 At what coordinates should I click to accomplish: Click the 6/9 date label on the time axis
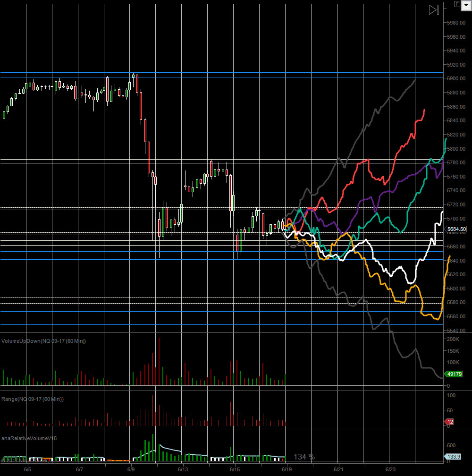coord(131,469)
